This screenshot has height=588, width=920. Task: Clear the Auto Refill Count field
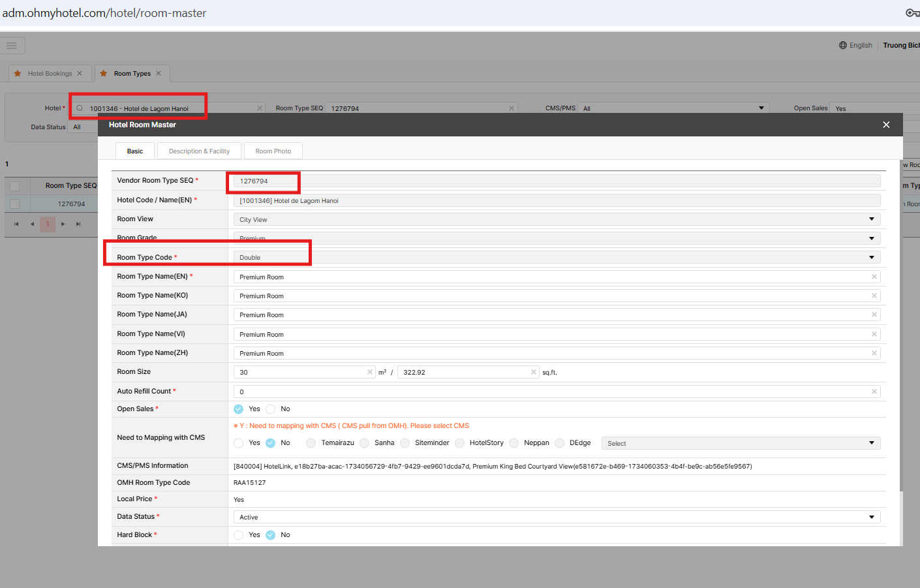pos(874,392)
